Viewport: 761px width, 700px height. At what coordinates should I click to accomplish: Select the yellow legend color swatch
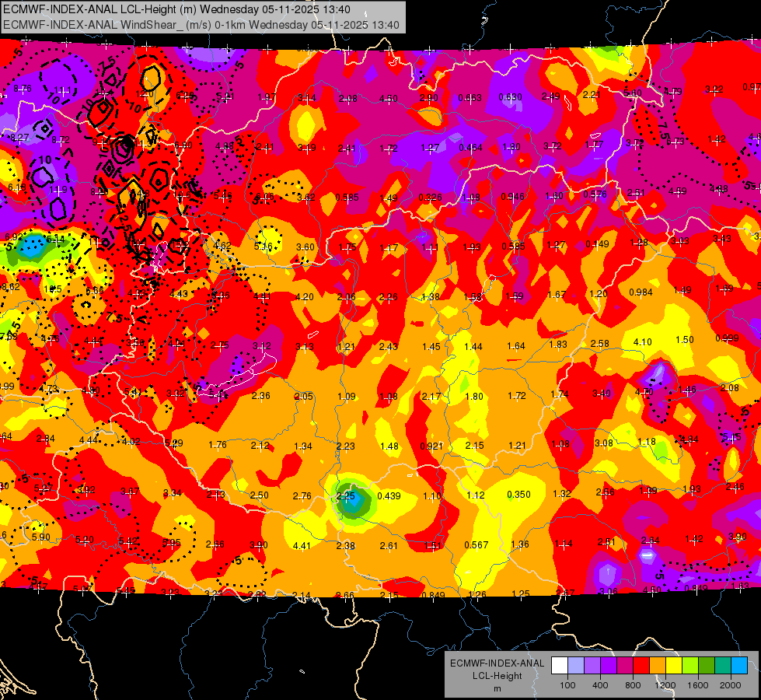(x=674, y=665)
